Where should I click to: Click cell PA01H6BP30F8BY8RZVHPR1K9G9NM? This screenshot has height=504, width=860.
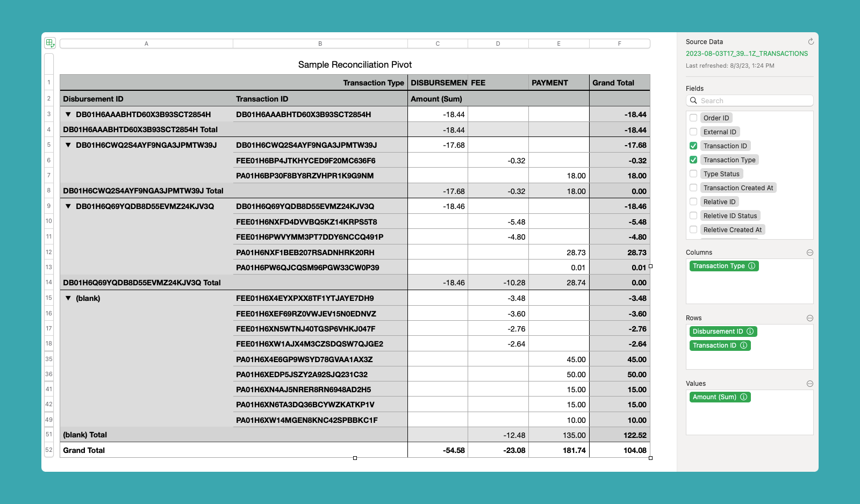[x=320, y=176]
